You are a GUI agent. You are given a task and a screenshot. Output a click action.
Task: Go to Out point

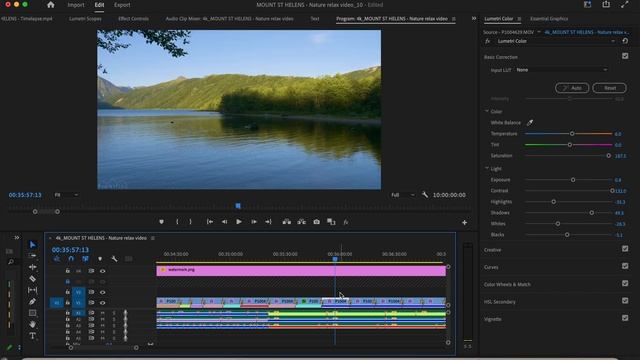[x=268, y=222]
